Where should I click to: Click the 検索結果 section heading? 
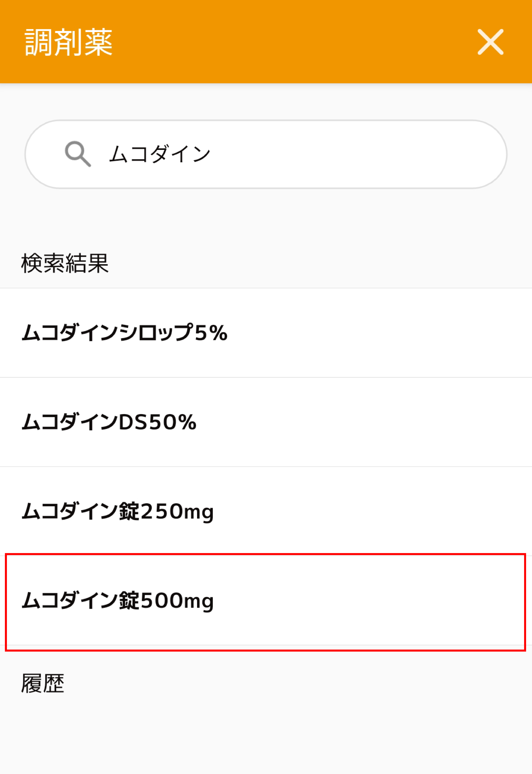pos(65,263)
